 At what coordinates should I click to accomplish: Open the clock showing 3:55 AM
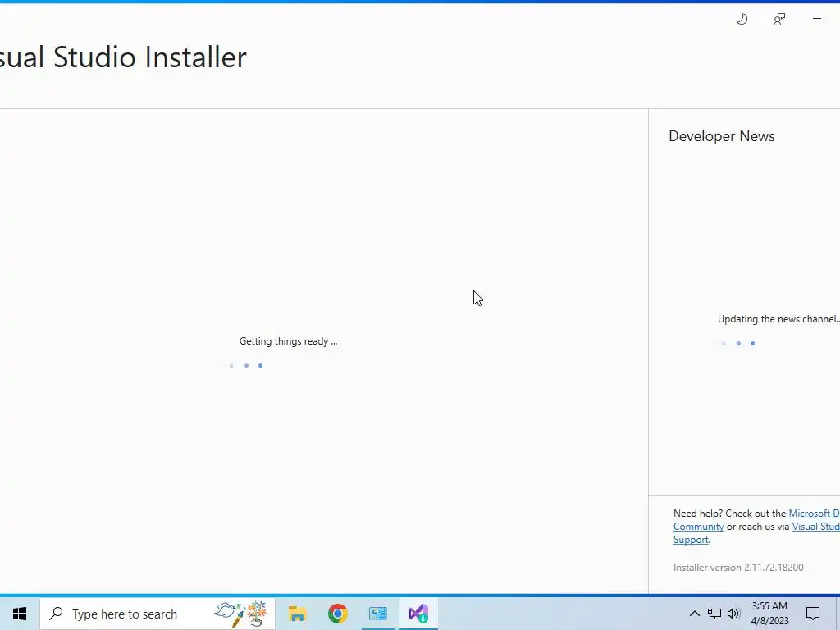pos(769,614)
